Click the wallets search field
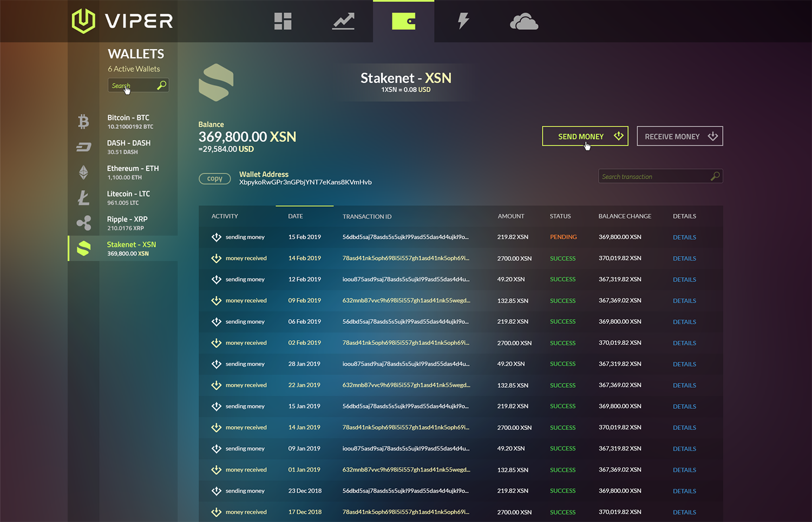 click(x=138, y=85)
